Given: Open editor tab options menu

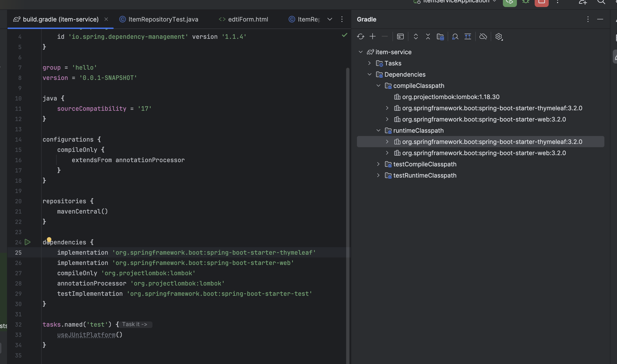Looking at the screenshot, I should [342, 19].
